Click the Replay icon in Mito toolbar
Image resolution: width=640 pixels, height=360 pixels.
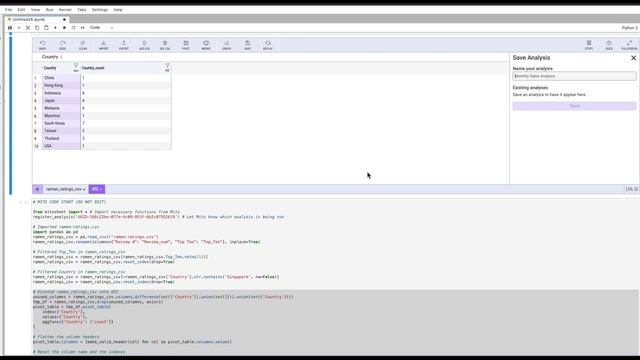tap(268, 45)
